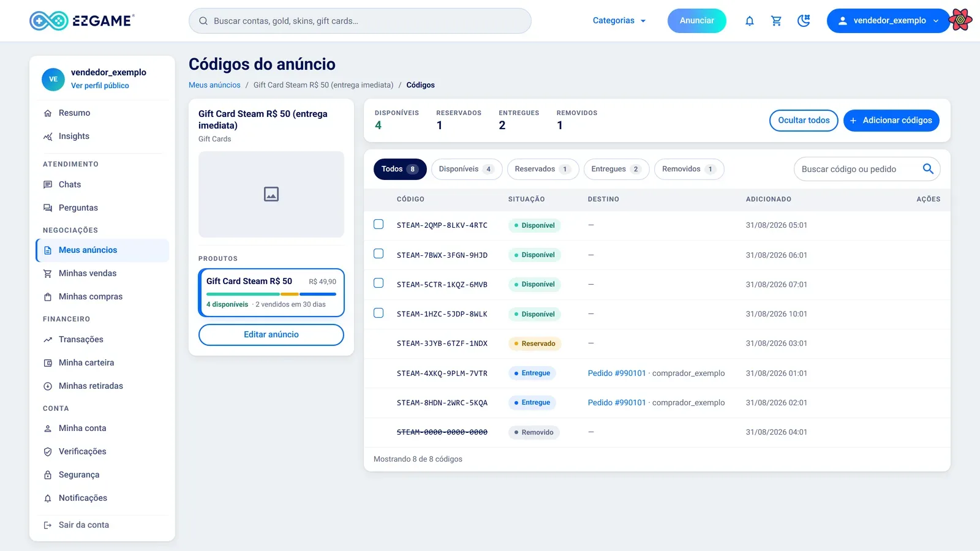
Task: Toggle dark mode moon icon
Action: pyautogui.click(x=804, y=21)
